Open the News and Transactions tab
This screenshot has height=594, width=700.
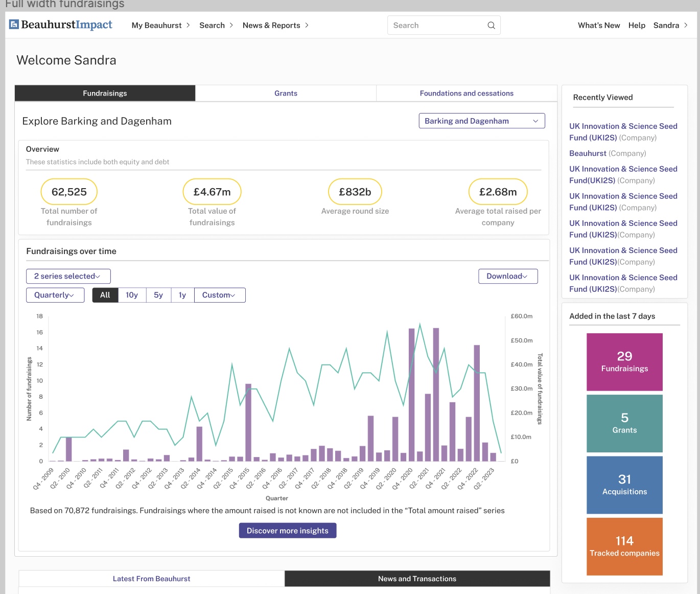[x=417, y=579]
